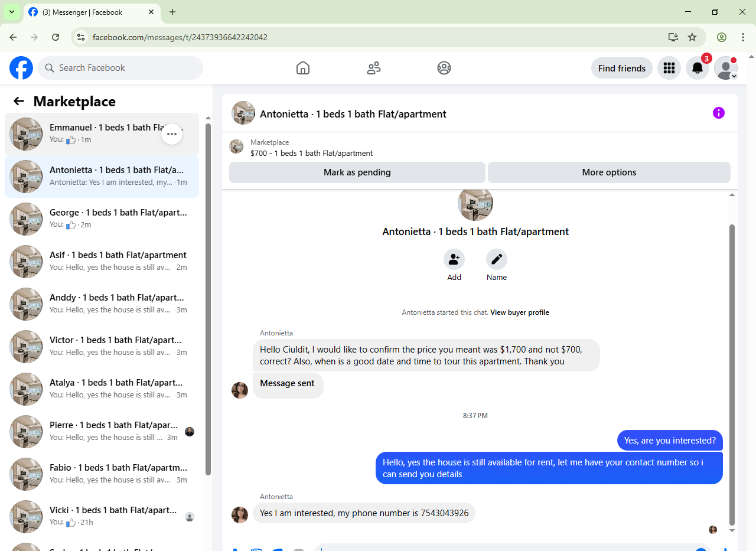756x551 pixels.
Task: Click the small seen avatar below the last message
Action: [713, 530]
